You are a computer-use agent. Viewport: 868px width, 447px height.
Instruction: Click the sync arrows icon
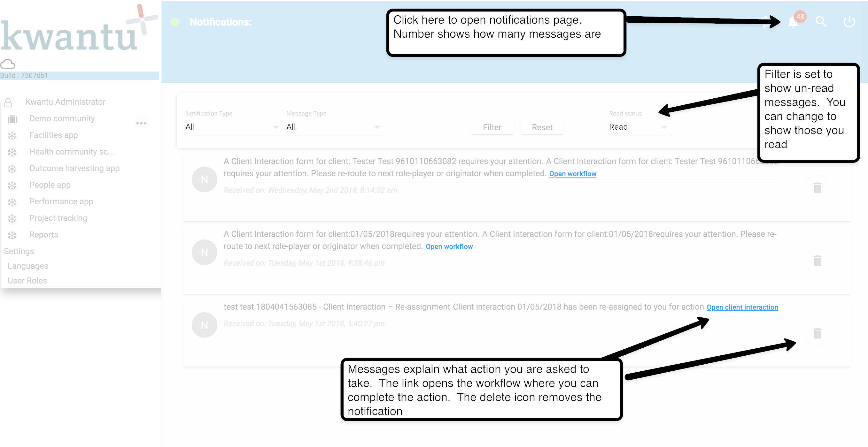765,22
